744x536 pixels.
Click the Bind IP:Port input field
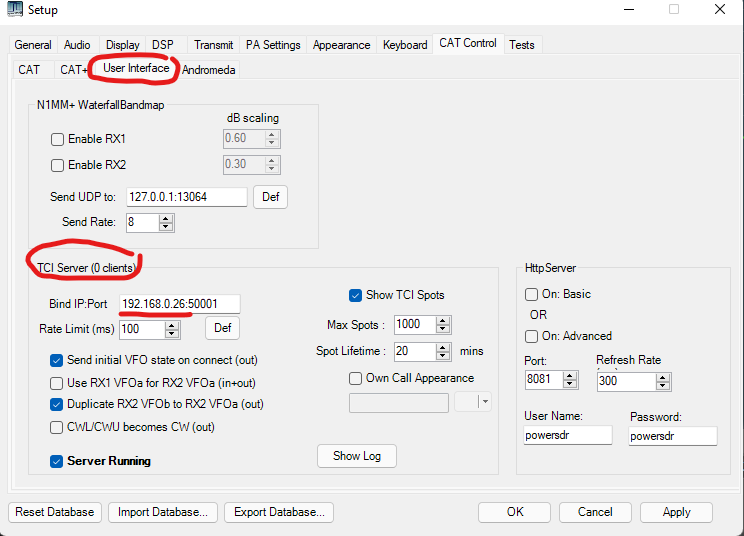point(179,304)
